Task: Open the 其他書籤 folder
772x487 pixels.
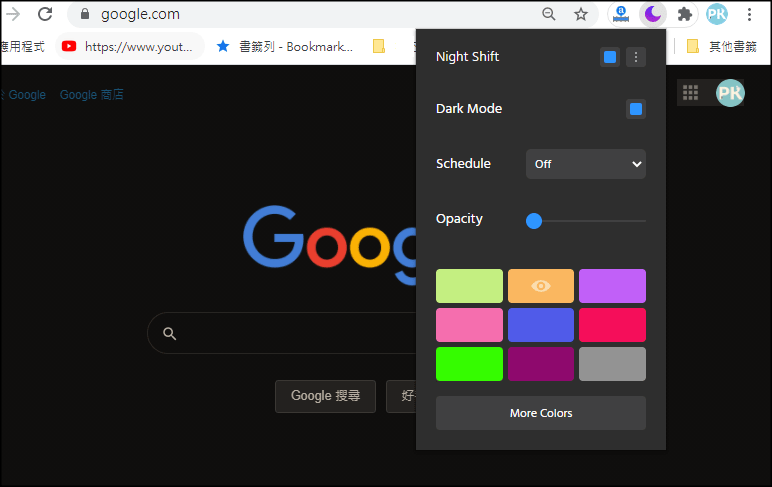Action: (721, 46)
